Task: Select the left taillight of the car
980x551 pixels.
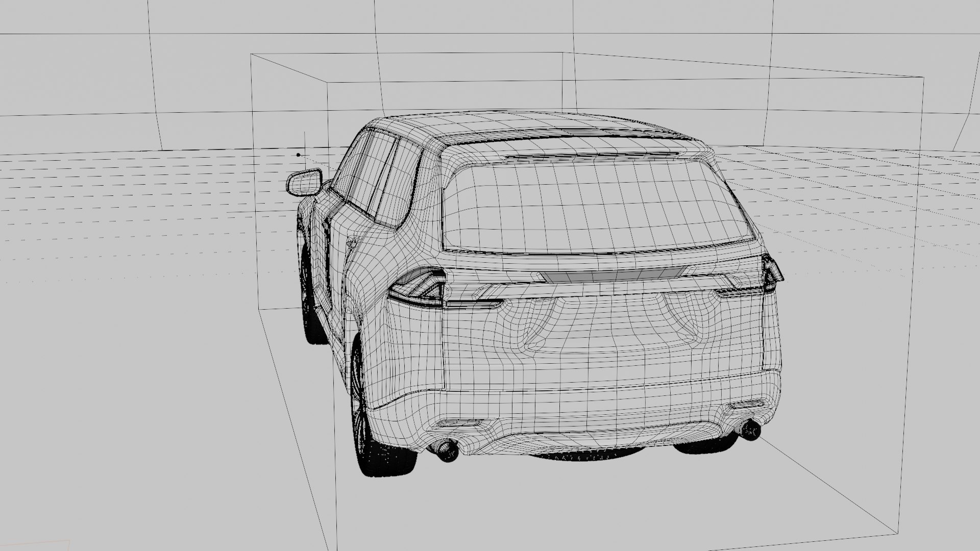Action: tap(418, 288)
